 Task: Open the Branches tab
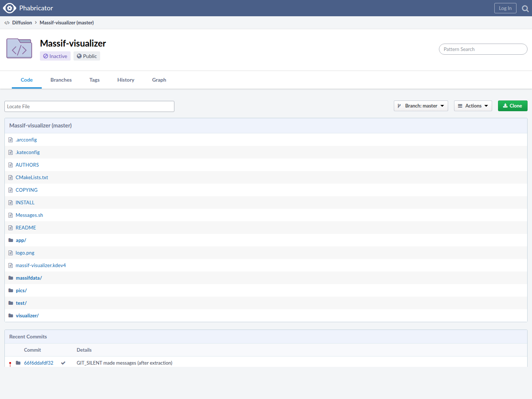point(61,80)
